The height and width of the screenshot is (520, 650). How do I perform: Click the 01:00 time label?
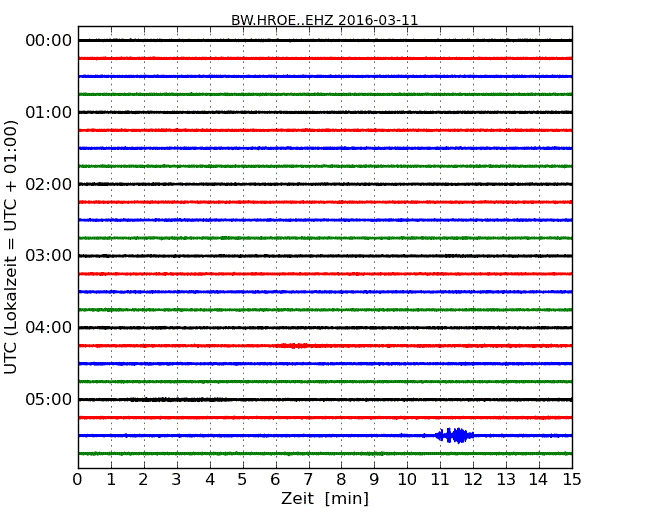[x=49, y=112]
